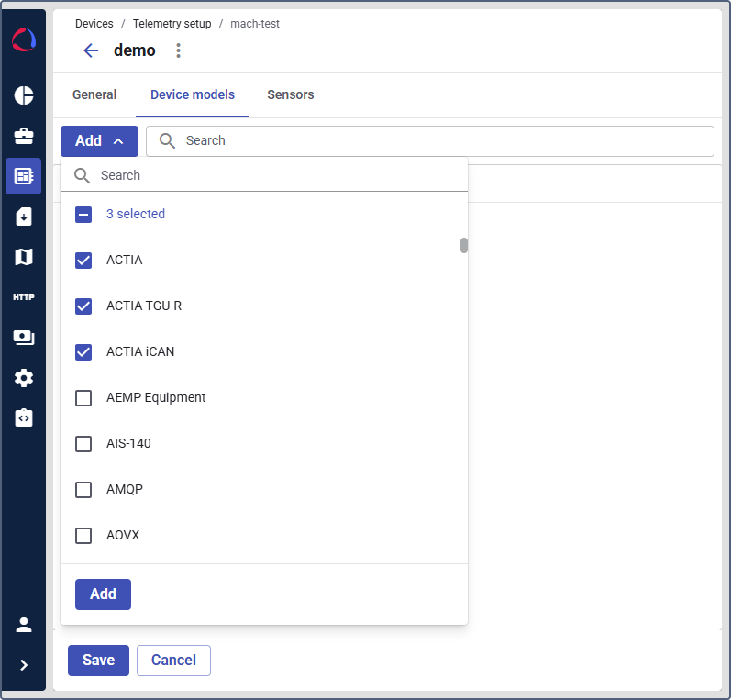Viewport: 731px width, 700px height.
Task: Open settings gear in sidebar
Action: [24, 378]
